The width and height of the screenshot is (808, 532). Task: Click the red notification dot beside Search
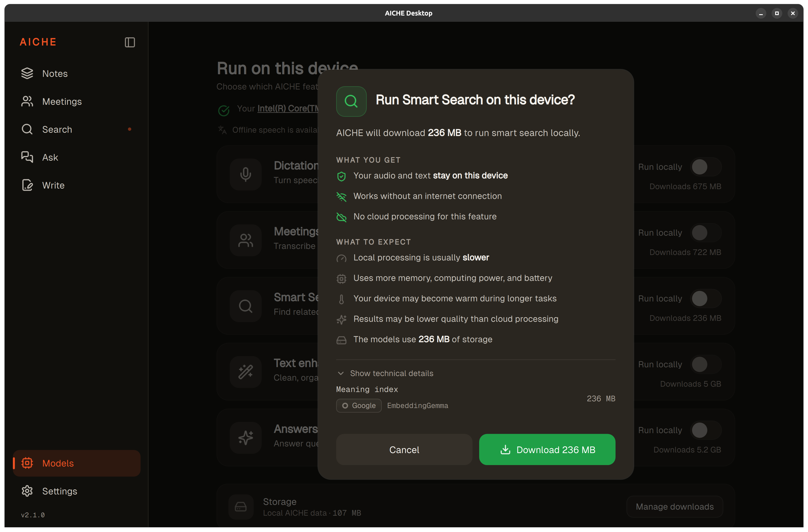(x=129, y=129)
